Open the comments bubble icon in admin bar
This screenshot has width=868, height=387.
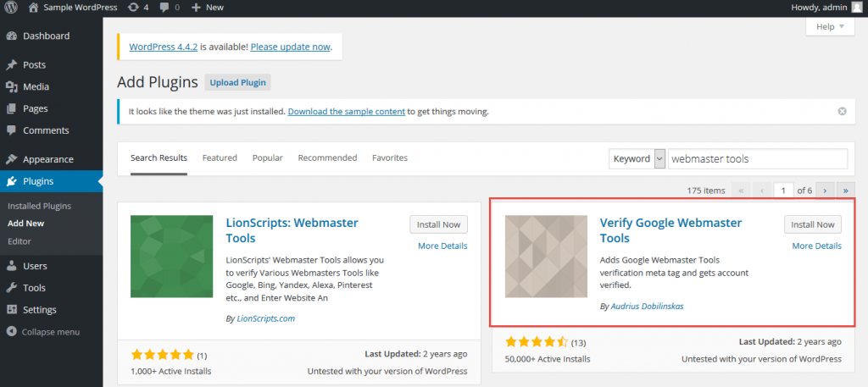coord(164,8)
